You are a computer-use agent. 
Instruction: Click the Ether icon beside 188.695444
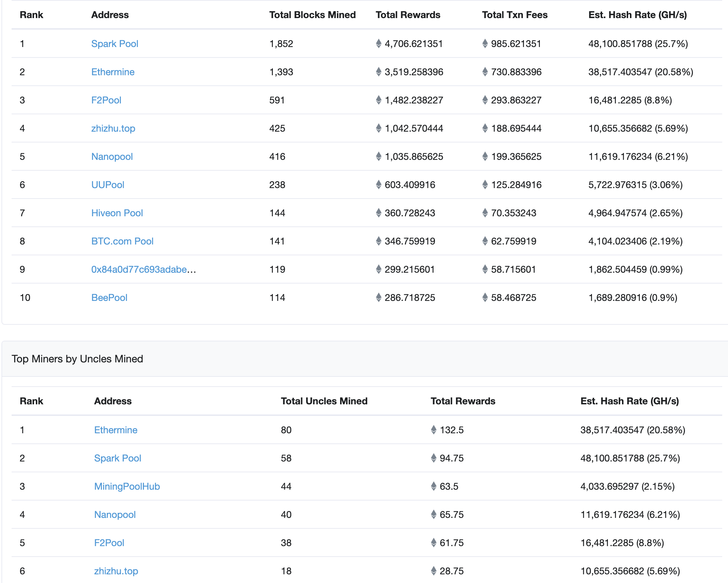pyautogui.click(x=485, y=128)
